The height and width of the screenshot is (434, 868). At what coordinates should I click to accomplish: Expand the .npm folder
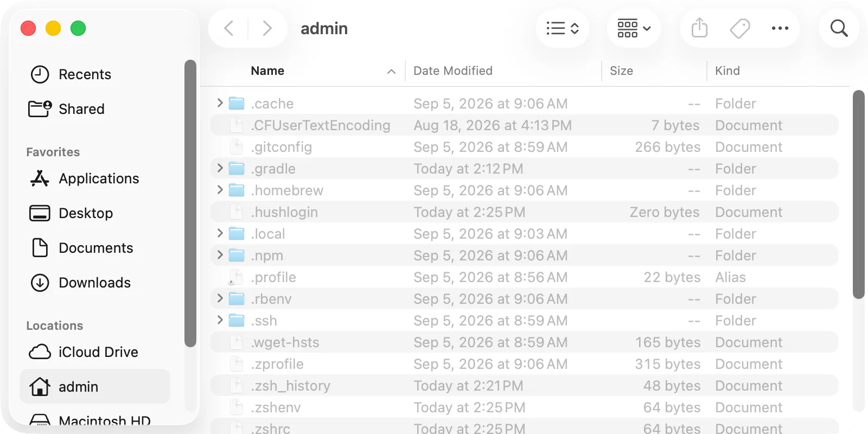[220, 255]
